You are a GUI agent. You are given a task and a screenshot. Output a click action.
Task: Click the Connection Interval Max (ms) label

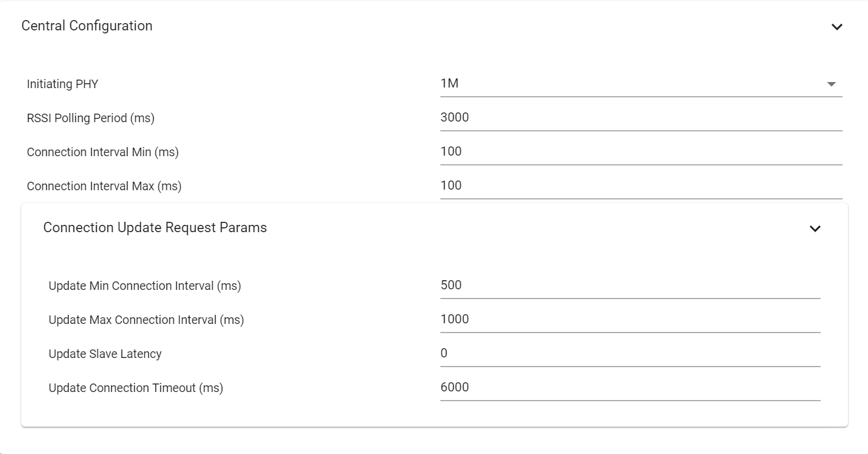click(104, 187)
